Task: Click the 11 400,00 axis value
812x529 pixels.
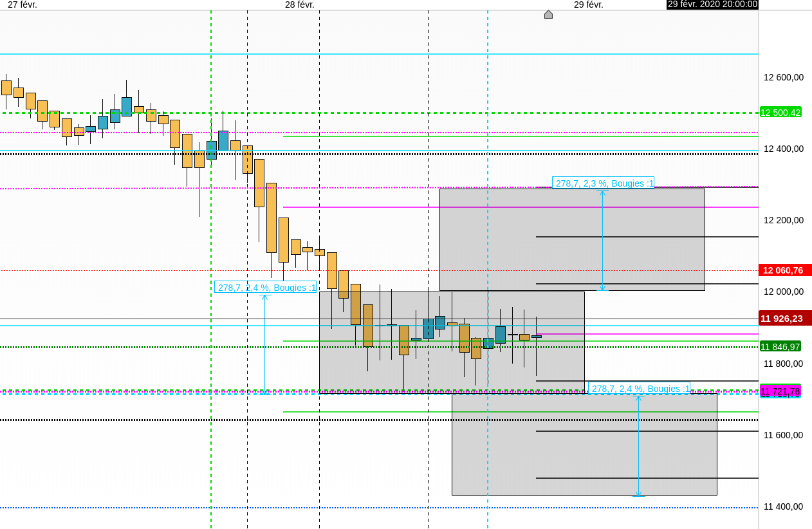Action: pos(783,506)
